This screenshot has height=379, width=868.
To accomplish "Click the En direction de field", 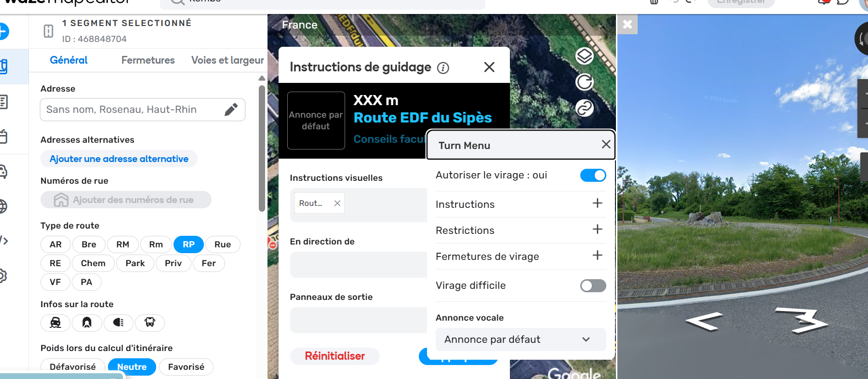I will [x=358, y=265].
